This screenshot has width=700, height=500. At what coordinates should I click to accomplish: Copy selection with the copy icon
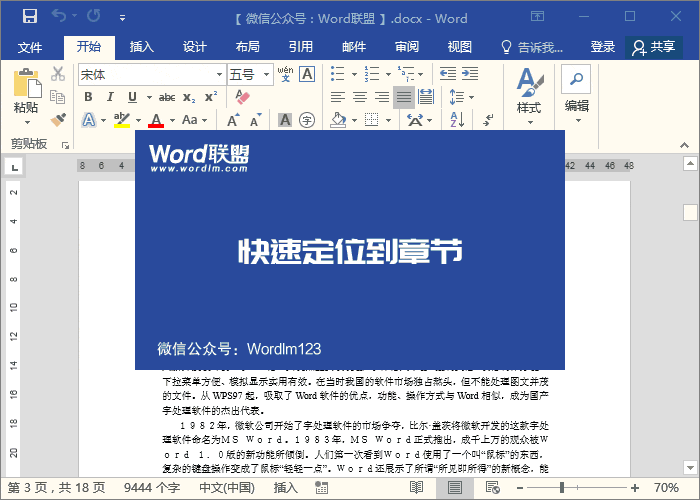coord(58,96)
